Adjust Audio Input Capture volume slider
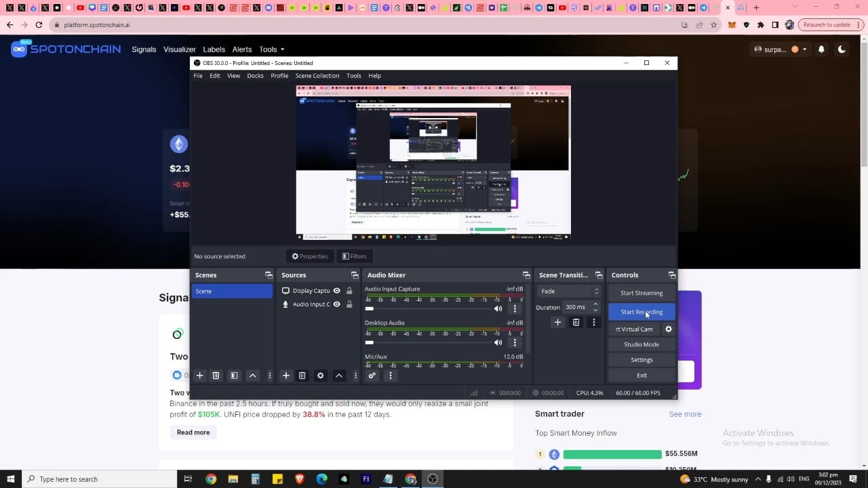 tap(427, 308)
